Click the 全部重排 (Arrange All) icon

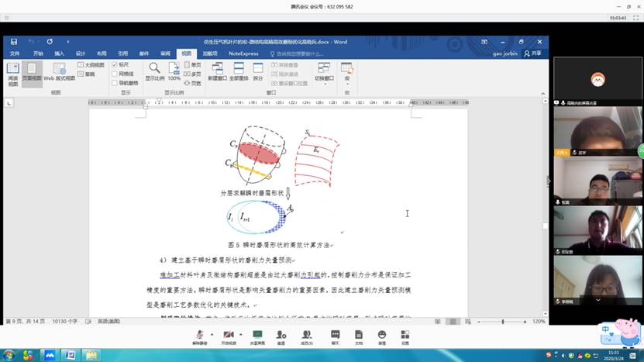[239, 68]
